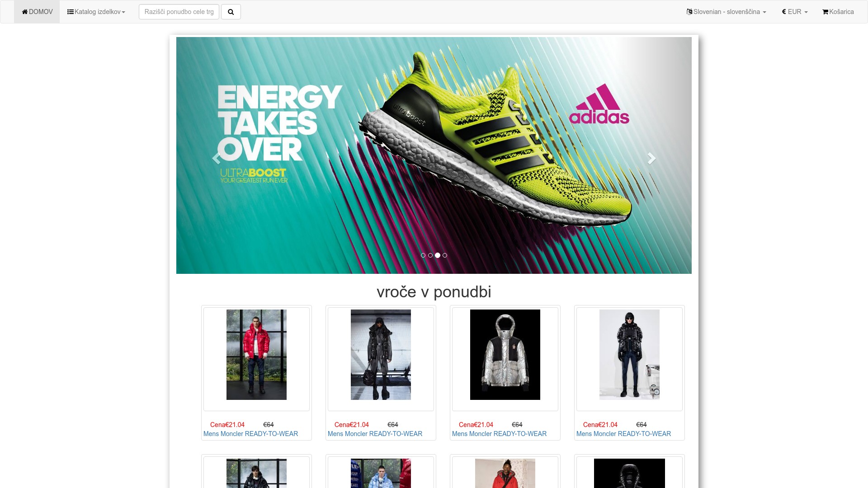Click the list icon beside Katalog izdelkov

point(71,12)
